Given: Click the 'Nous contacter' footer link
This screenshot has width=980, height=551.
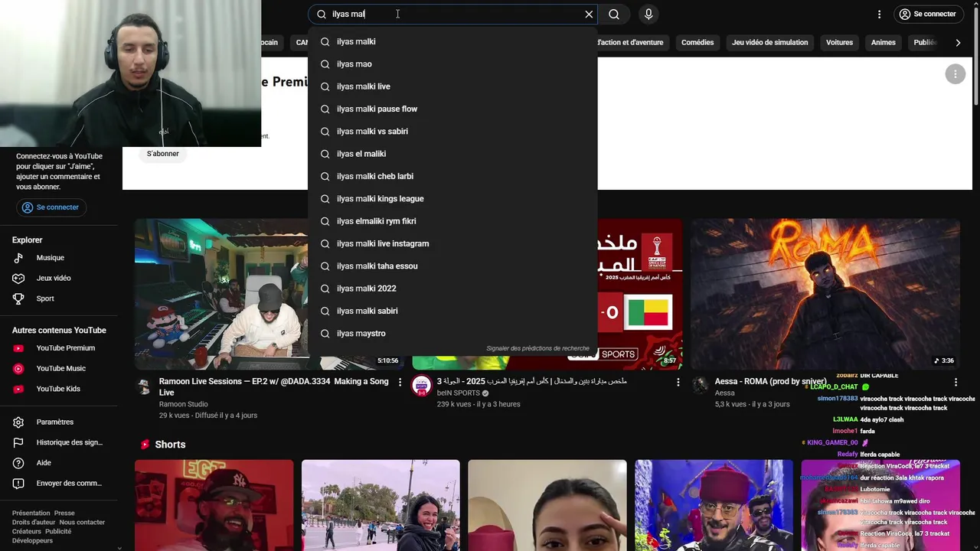Looking at the screenshot, I should (x=82, y=523).
